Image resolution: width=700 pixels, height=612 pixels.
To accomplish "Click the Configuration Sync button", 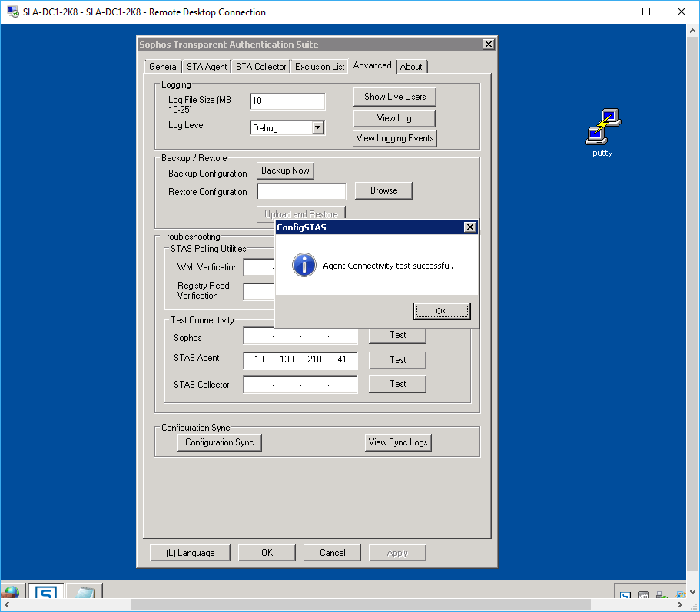I will (x=220, y=442).
